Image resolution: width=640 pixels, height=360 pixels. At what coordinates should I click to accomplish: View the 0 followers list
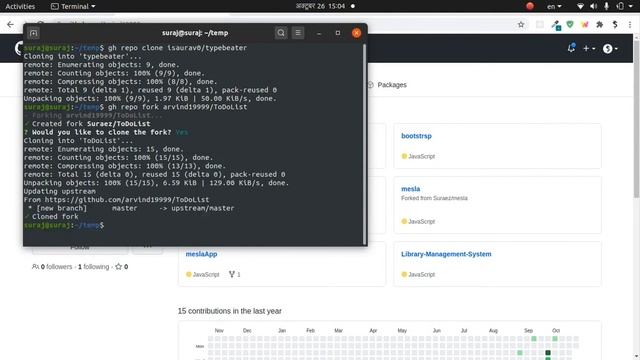pyautogui.click(x=56, y=267)
